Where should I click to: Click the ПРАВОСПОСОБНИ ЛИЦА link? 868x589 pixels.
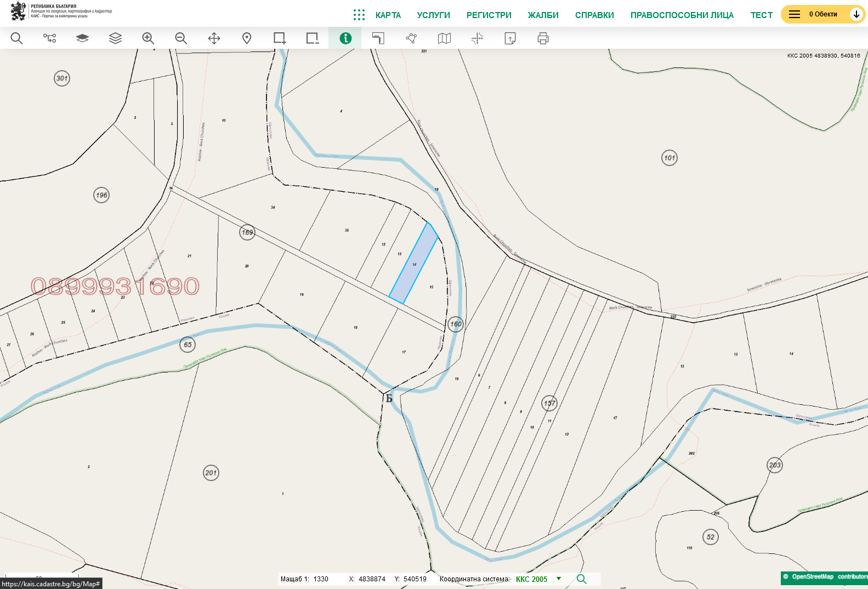[x=682, y=15]
